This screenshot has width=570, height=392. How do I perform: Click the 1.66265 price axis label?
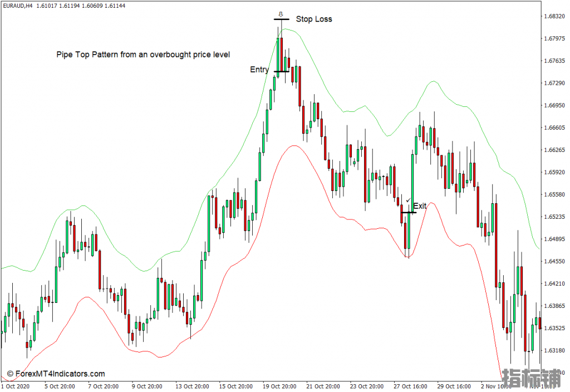(554, 150)
